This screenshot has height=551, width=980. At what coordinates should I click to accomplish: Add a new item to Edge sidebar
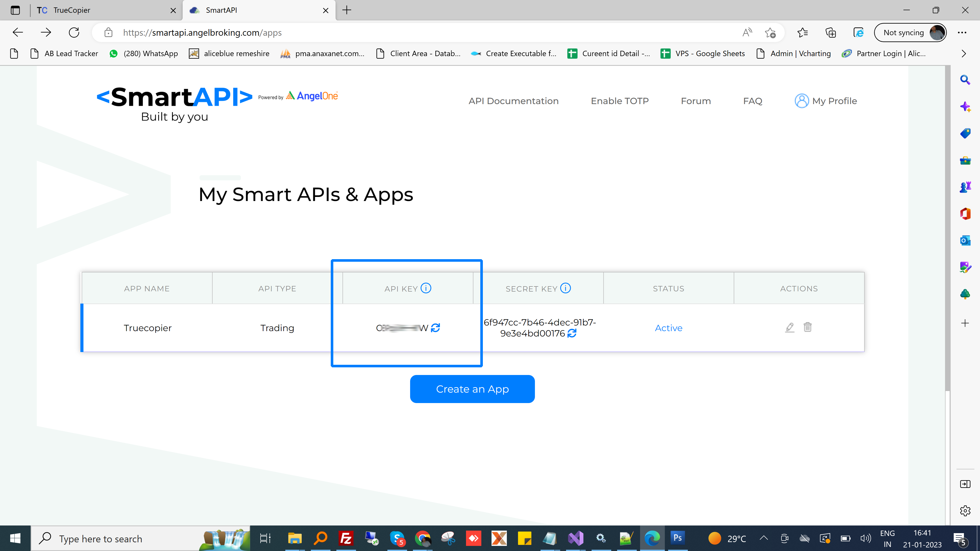tap(965, 323)
